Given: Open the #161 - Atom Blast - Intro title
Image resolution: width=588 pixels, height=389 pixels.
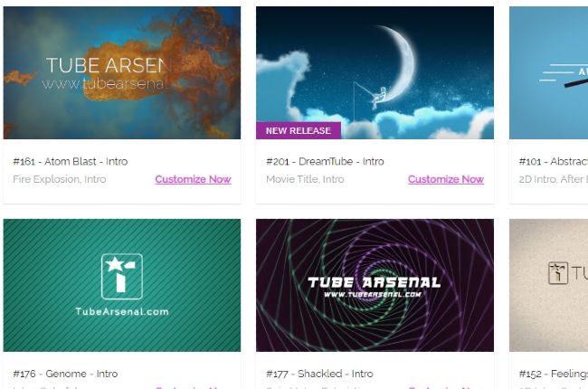Looking at the screenshot, I should [x=71, y=162].
